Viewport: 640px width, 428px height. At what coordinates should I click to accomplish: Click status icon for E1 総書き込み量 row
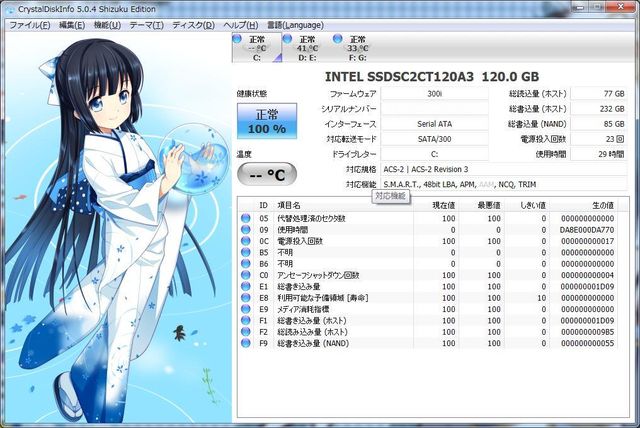point(245,287)
